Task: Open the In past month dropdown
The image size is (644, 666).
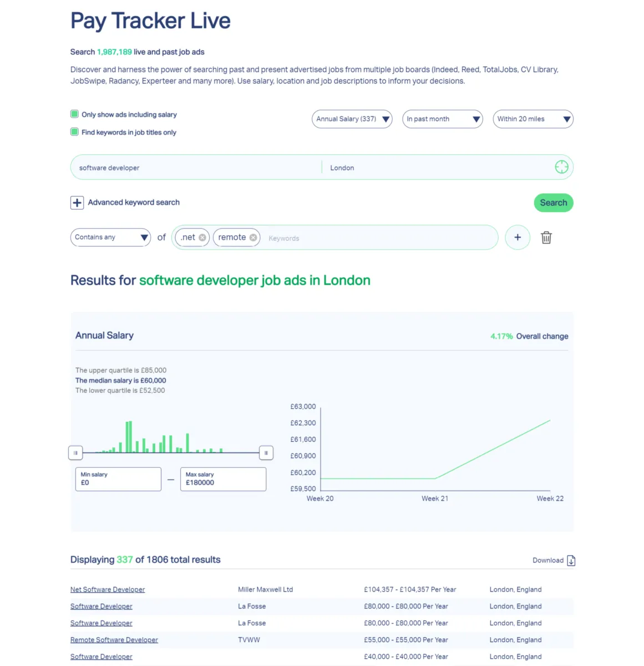Action: click(x=442, y=119)
